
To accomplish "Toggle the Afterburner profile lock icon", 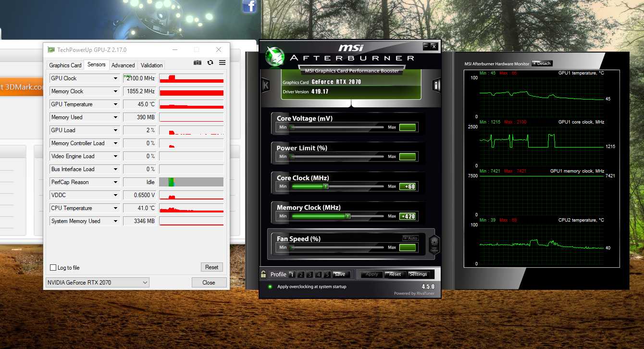I will (x=263, y=274).
